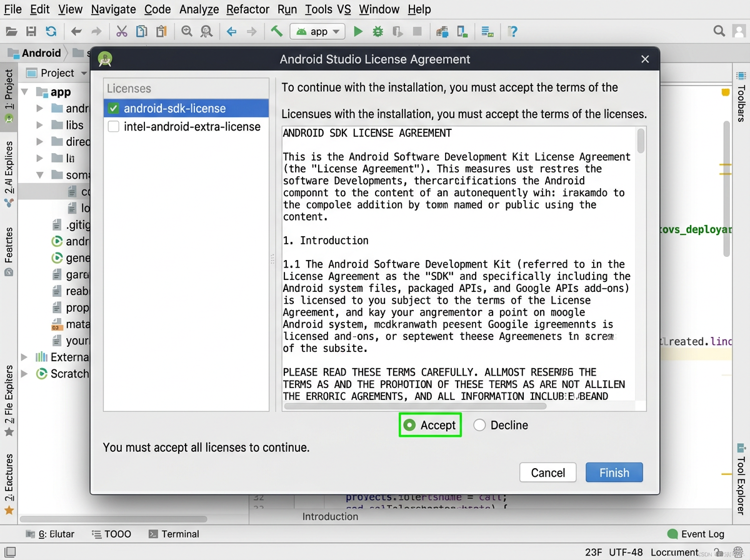Click the Help question mark icon

512,31
